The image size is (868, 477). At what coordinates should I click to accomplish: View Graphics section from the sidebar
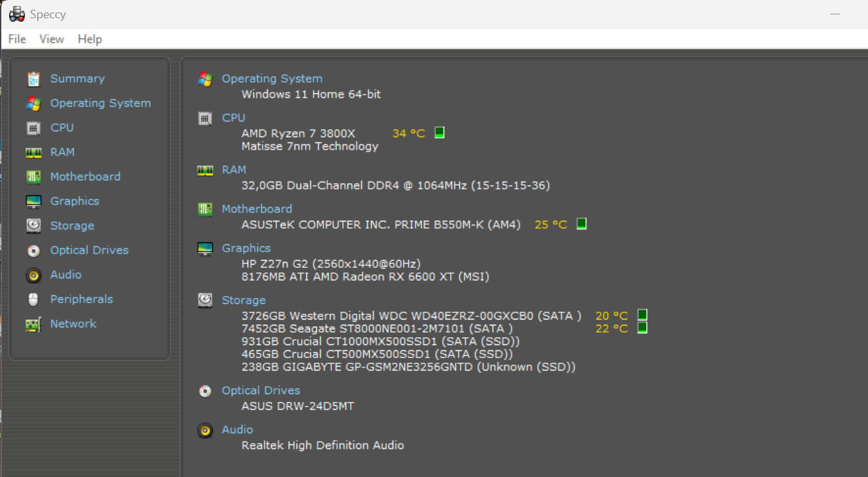[75, 201]
